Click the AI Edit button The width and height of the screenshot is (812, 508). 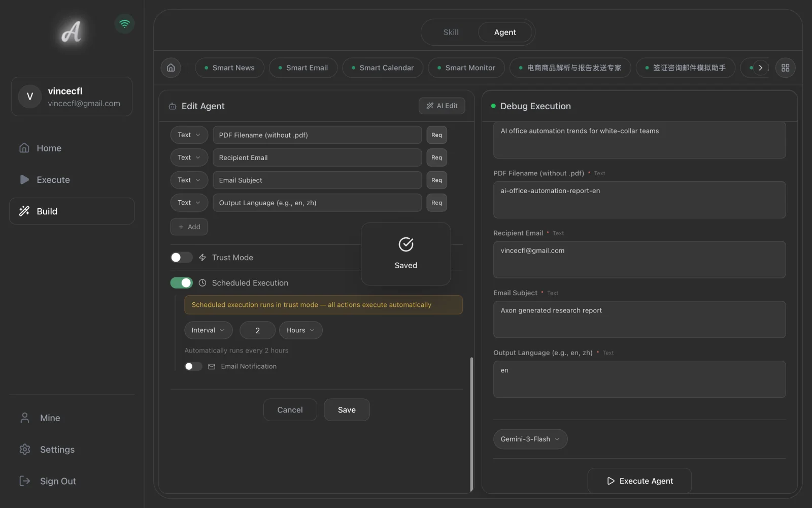442,106
